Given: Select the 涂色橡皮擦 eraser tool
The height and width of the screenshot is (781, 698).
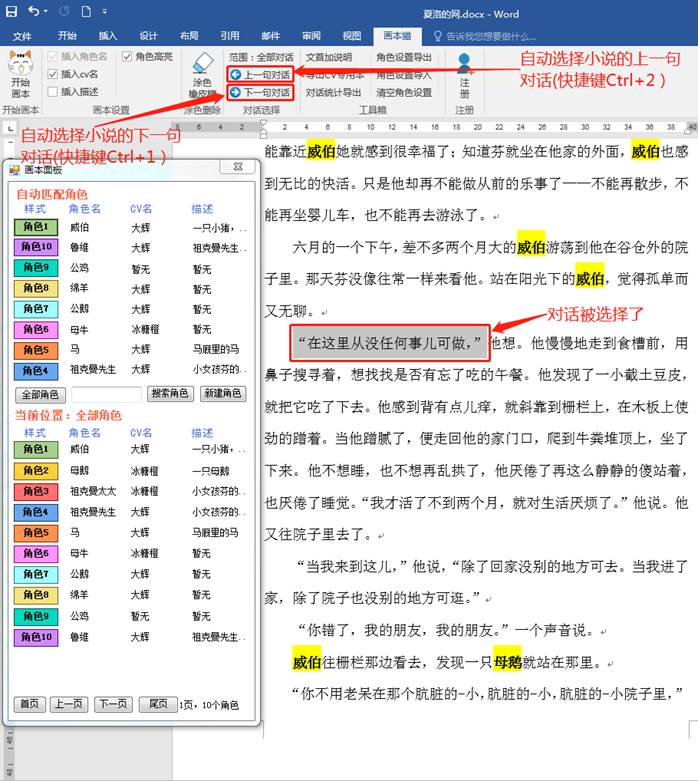Looking at the screenshot, I should tap(202, 75).
